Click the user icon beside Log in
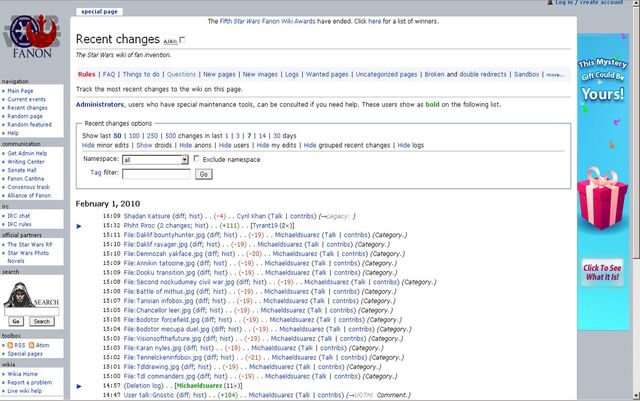Viewport: 640px width, 401px height. click(x=550, y=2)
